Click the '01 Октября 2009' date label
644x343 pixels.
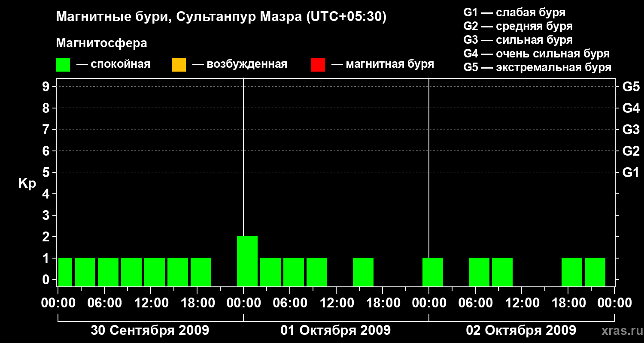pos(336,330)
